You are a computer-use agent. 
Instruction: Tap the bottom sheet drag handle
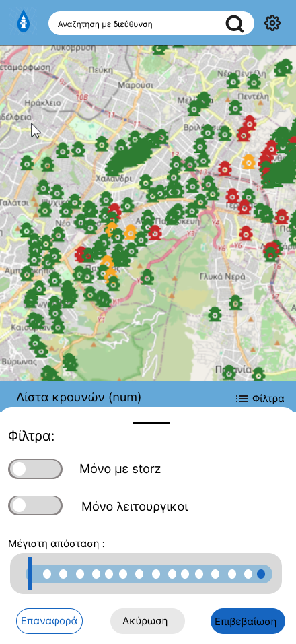tap(151, 422)
